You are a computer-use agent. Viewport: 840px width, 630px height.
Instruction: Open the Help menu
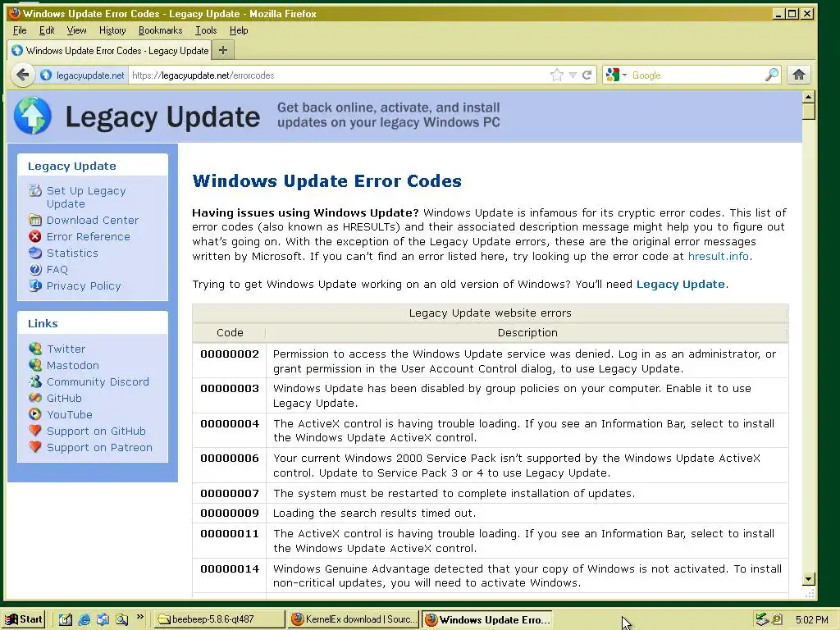(239, 30)
